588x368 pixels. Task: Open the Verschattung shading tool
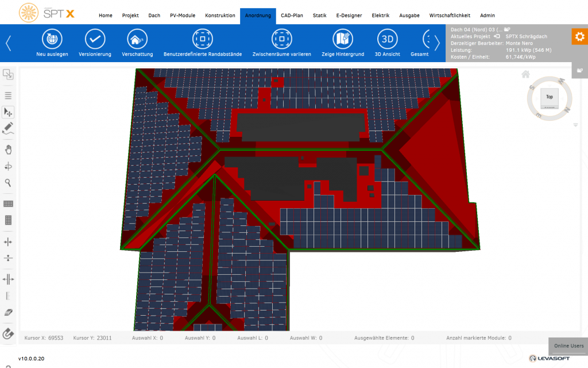[137, 39]
